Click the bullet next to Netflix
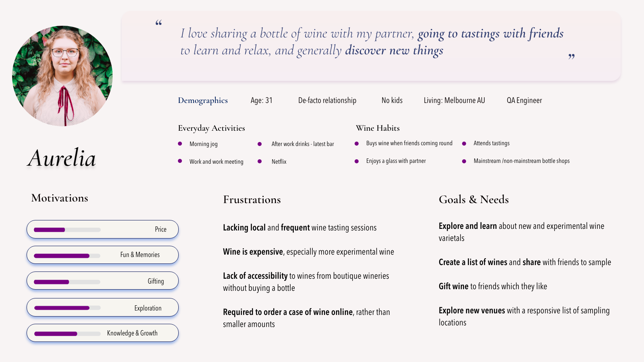 (x=260, y=161)
